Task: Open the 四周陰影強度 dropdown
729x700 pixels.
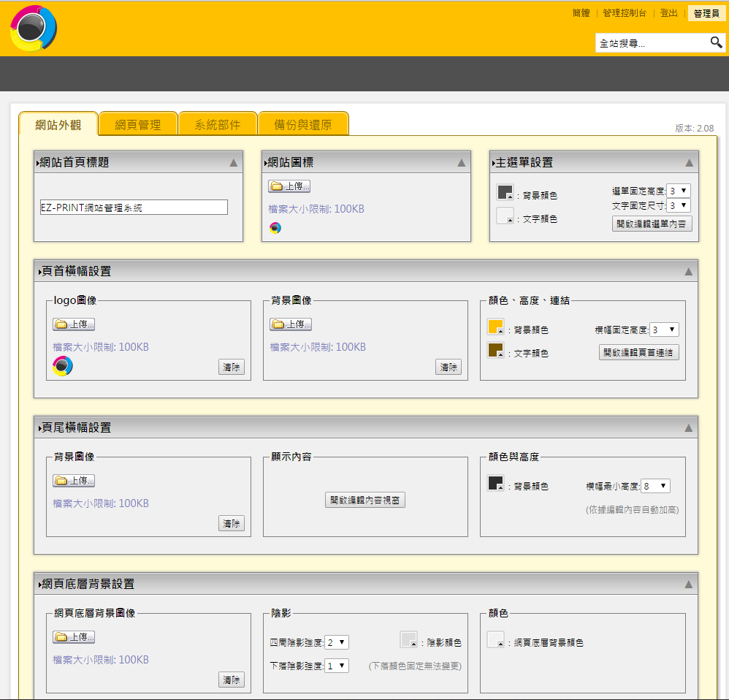Action: tap(337, 643)
